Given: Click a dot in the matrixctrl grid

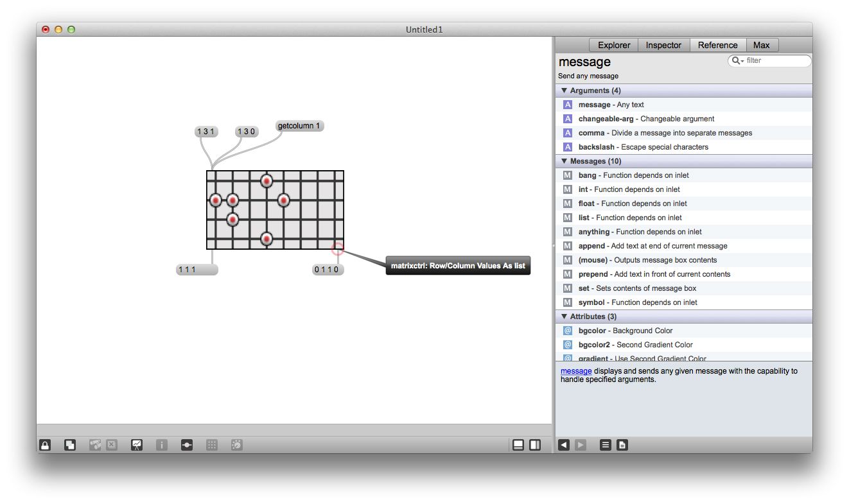Looking at the screenshot, I should [266, 181].
